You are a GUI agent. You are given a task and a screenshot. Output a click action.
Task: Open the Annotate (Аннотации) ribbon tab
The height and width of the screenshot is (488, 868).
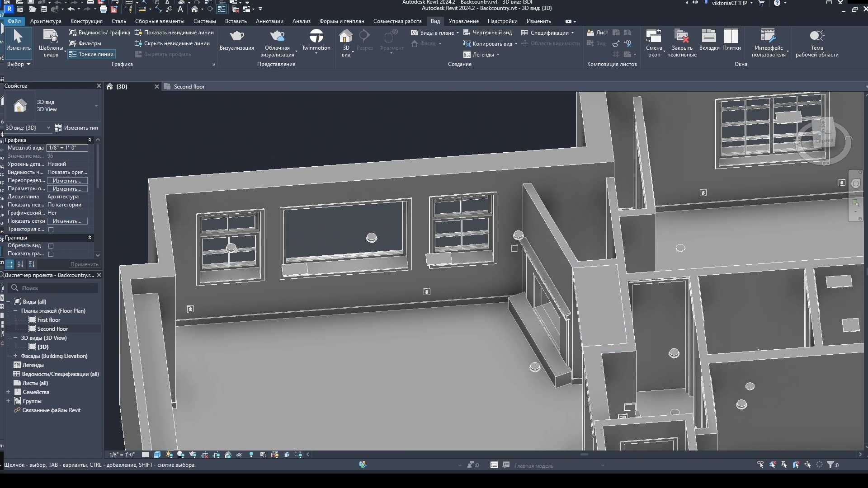pos(269,21)
